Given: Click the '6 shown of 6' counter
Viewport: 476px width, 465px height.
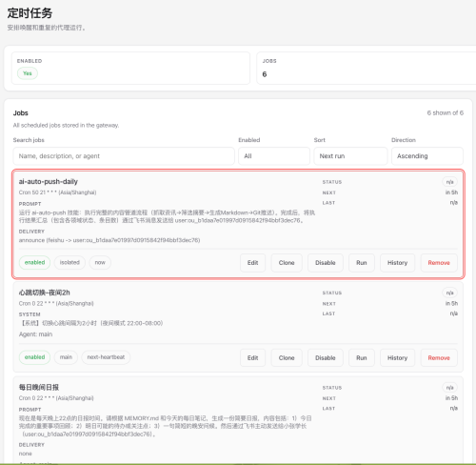Looking at the screenshot, I should point(446,112).
